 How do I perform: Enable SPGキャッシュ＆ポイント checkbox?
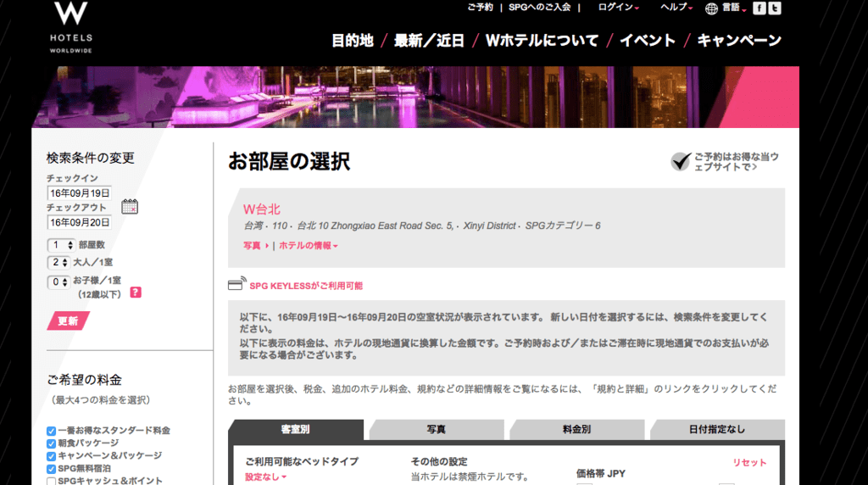point(52,481)
